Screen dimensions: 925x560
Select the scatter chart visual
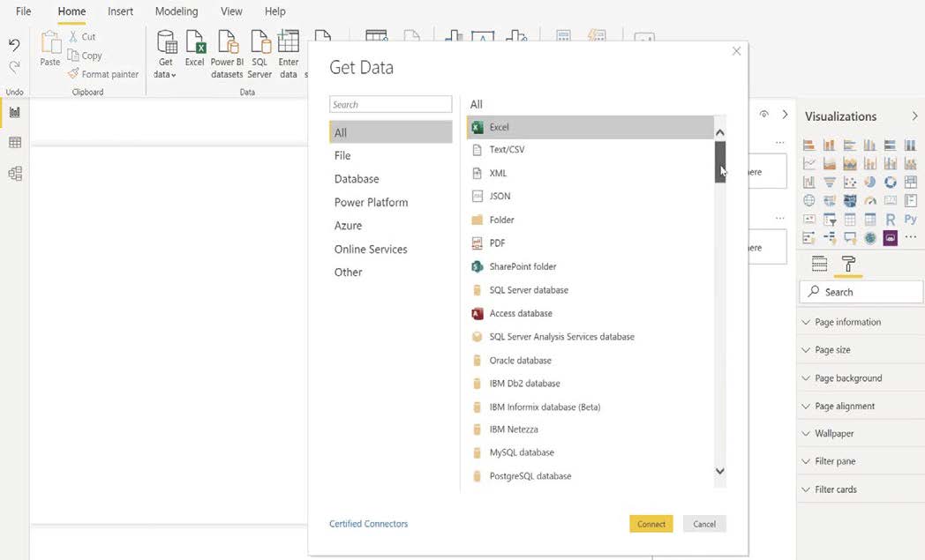tap(850, 183)
